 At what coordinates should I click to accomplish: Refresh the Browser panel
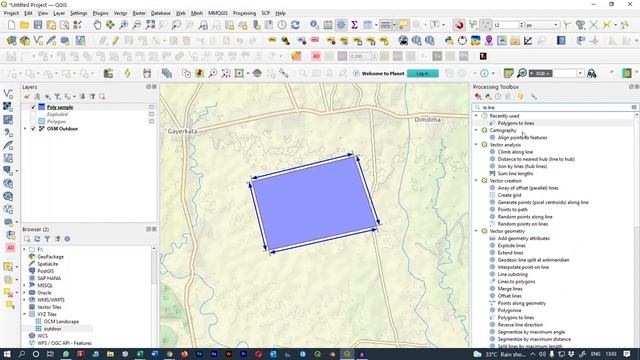tap(37, 239)
